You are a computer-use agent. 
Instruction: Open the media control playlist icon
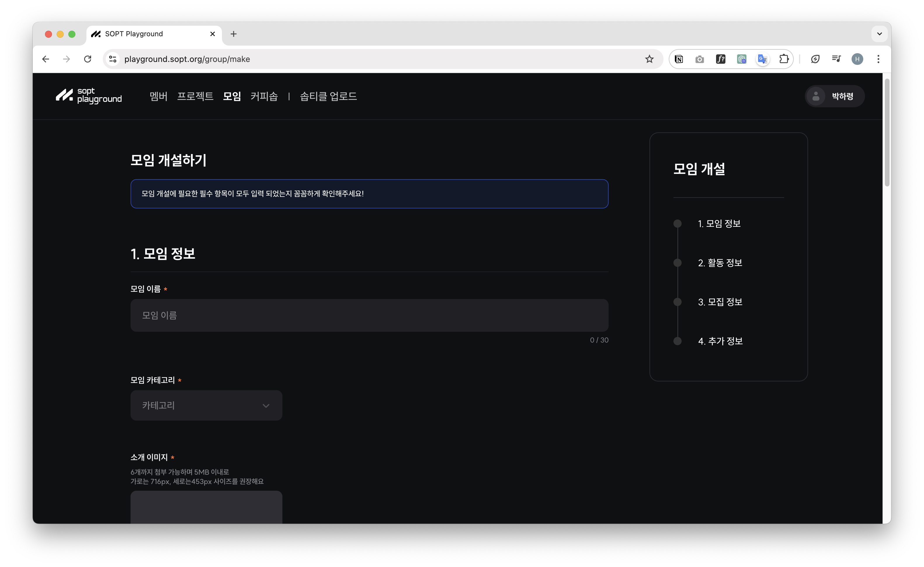click(x=836, y=59)
